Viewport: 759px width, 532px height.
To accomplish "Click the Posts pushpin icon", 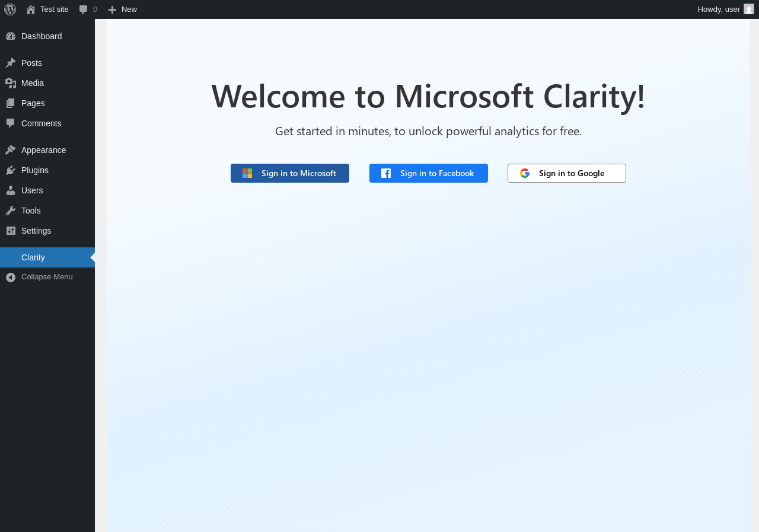I will [x=11, y=63].
